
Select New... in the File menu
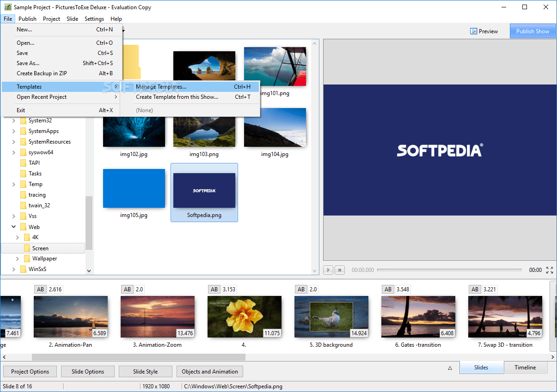coord(61,30)
